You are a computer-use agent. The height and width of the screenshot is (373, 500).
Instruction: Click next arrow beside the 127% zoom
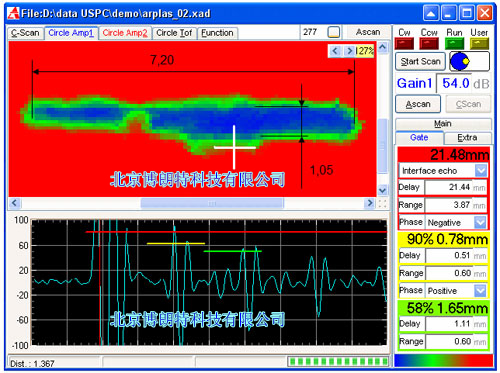(x=349, y=51)
